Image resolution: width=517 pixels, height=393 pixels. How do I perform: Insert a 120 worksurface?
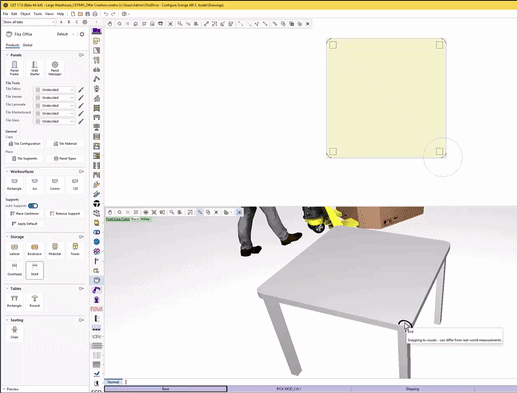pyautogui.click(x=75, y=184)
